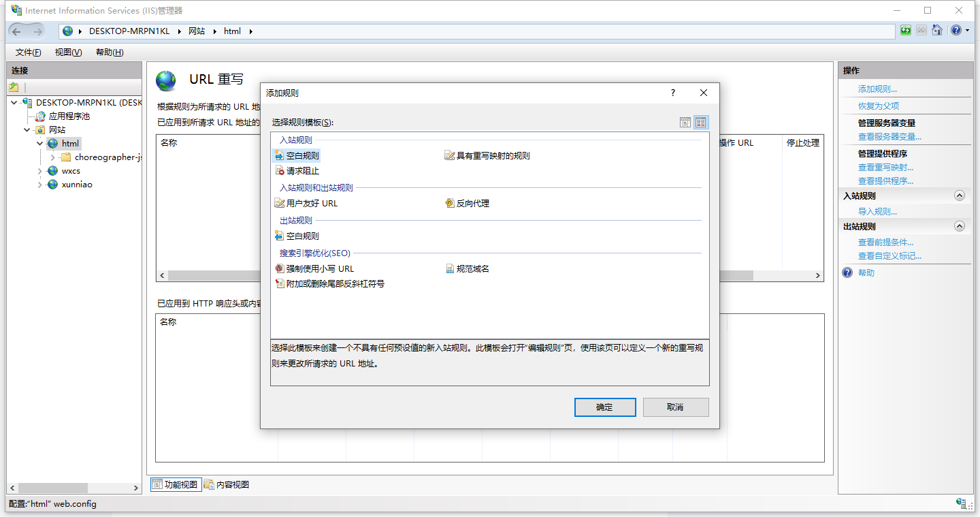The height and width of the screenshot is (517, 980).
Task: Click the refresh icon in the toolbar
Action: coord(905,30)
